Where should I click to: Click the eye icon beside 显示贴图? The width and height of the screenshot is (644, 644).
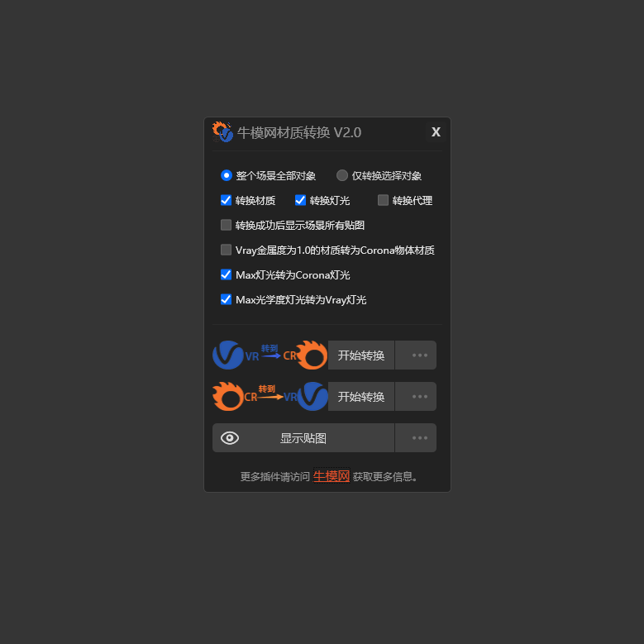coord(230,438)
